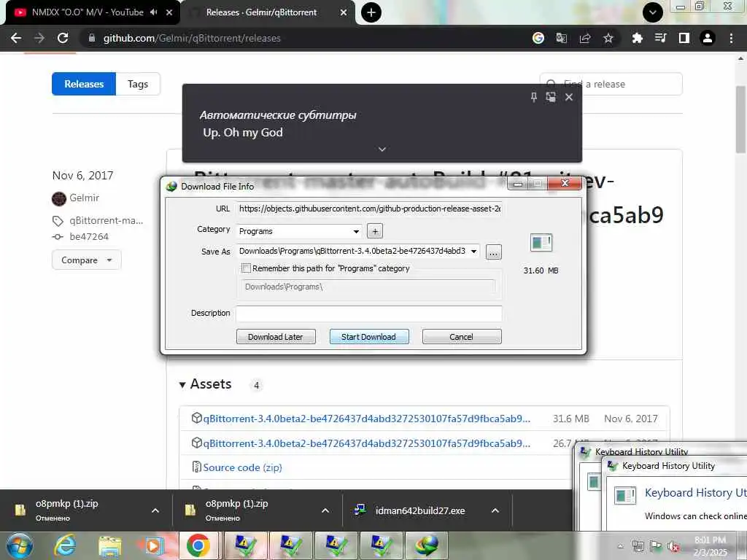The height and width of the screenshot is (560, 747).
Task: Mute the YouTube tab audio icon
Action: 153,12
